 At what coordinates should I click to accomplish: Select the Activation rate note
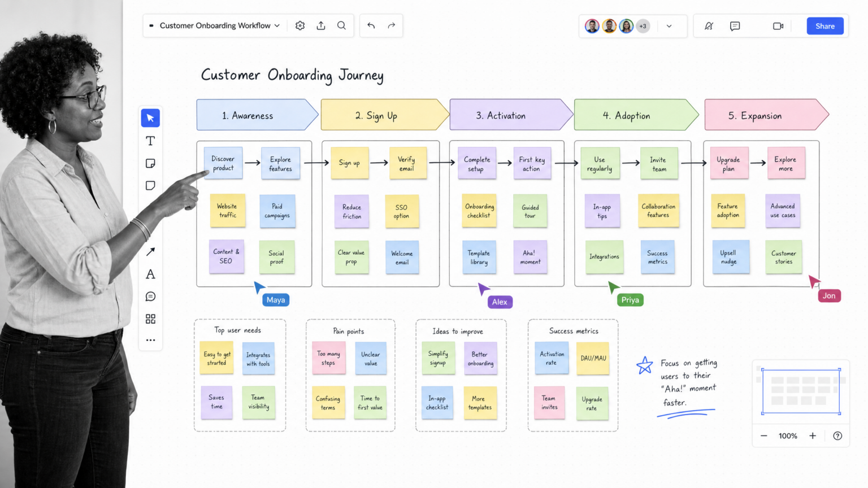click(x=552, y=358)
